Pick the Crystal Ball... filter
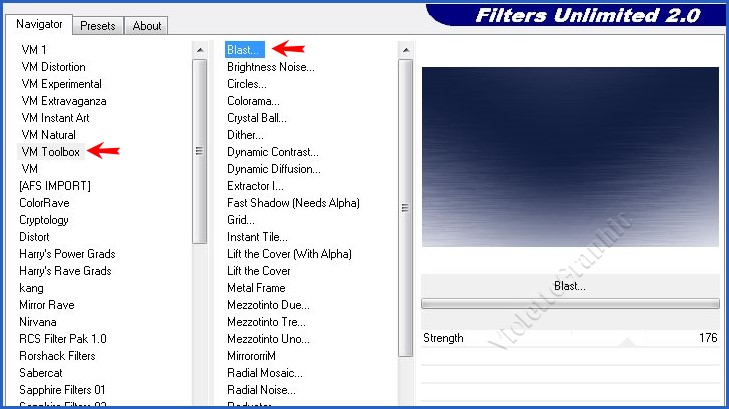The height and width of the screenshot is (409, 729). point(256,118)
